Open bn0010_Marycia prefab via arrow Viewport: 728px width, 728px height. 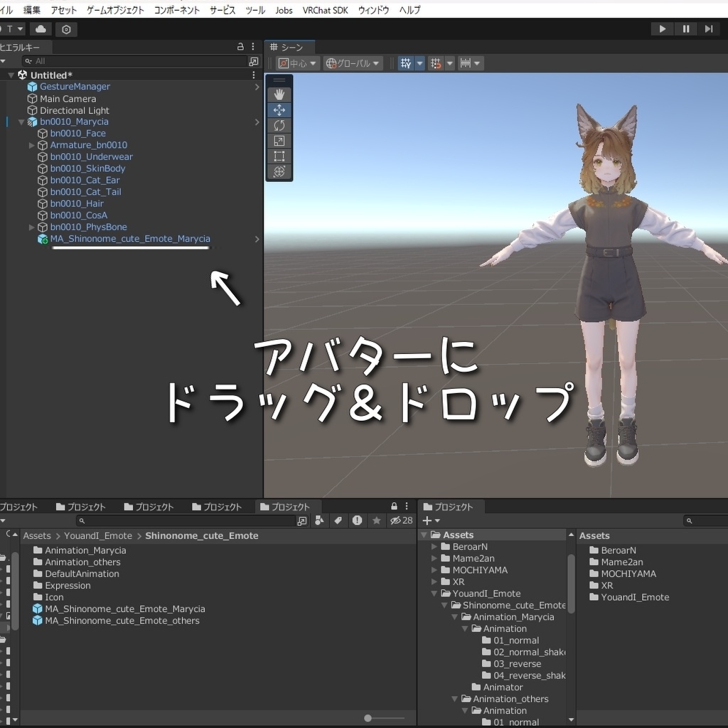257,122
